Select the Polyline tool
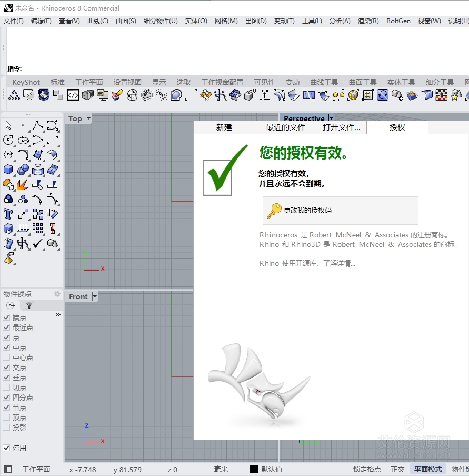Screen dimensions: 469x476 click(x=38, y=125)
